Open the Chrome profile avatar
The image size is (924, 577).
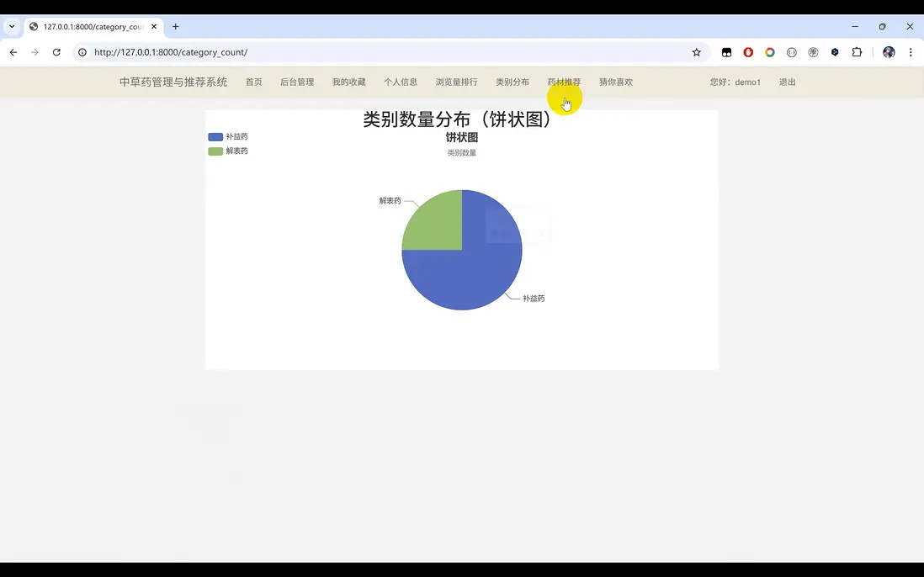pyautogui.click(x=889, y=52)
